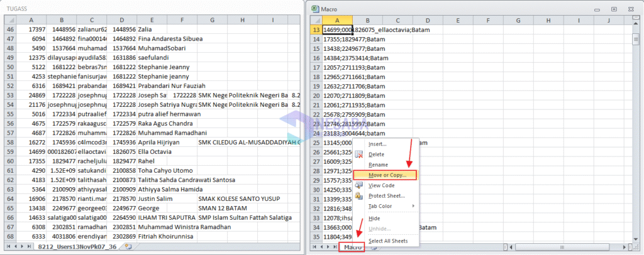This screenshot has height=255, width=644.
Task: Click cell ILHAM TRI SAPUTRA
Action: 152,218
